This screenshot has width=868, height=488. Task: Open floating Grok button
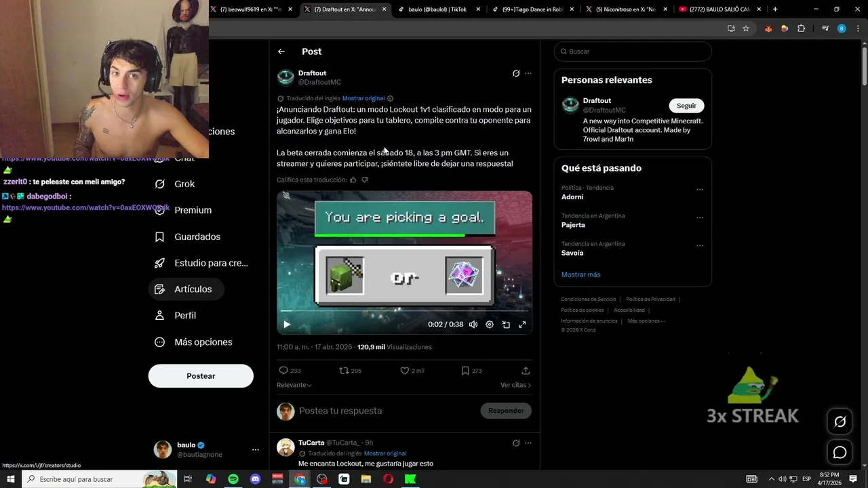point(840,422)
